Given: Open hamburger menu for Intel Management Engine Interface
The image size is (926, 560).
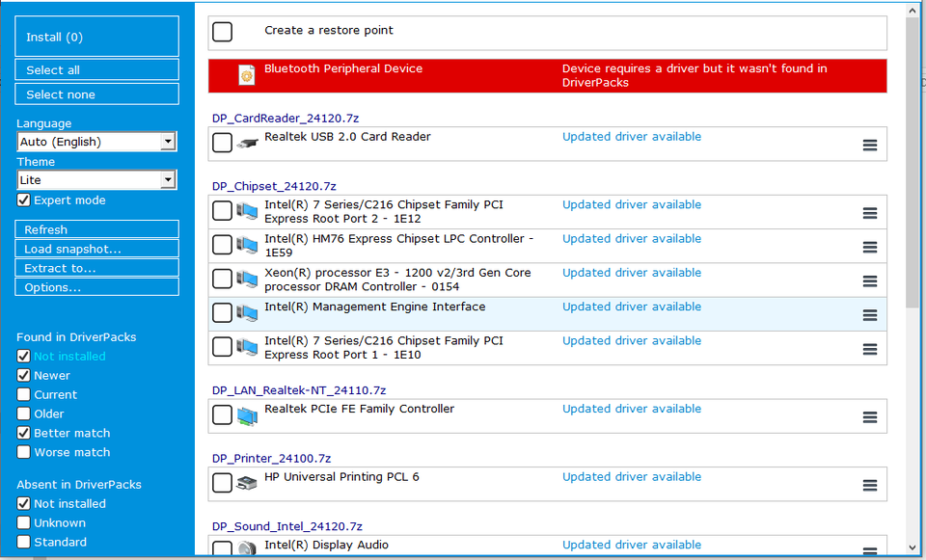Looking at the screenshot, I should point(869,315).
